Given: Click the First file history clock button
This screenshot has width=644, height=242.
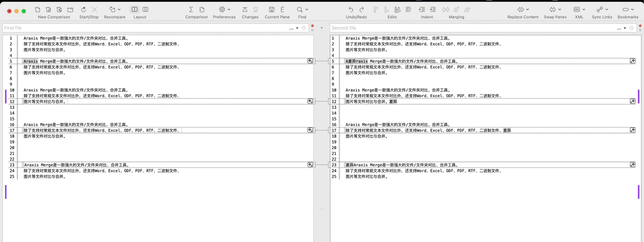Looking at the screenshot, I should click(304, 28).
